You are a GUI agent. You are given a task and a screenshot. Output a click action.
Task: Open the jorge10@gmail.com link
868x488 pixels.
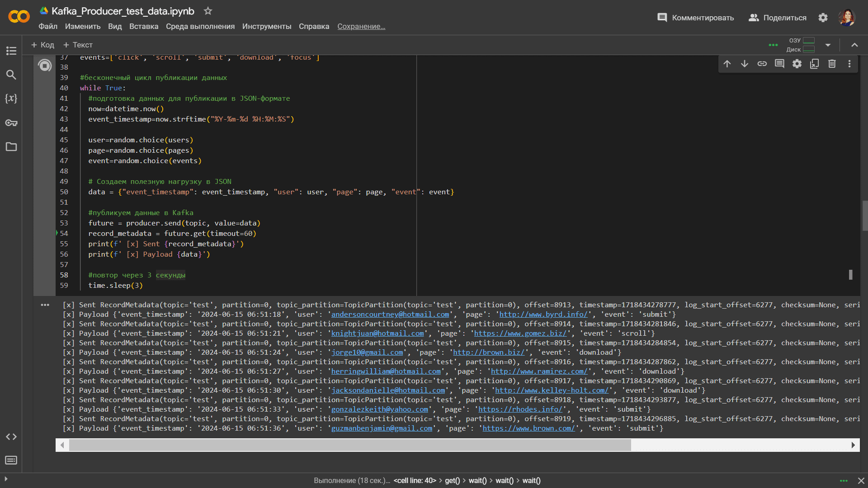(367, 352)
